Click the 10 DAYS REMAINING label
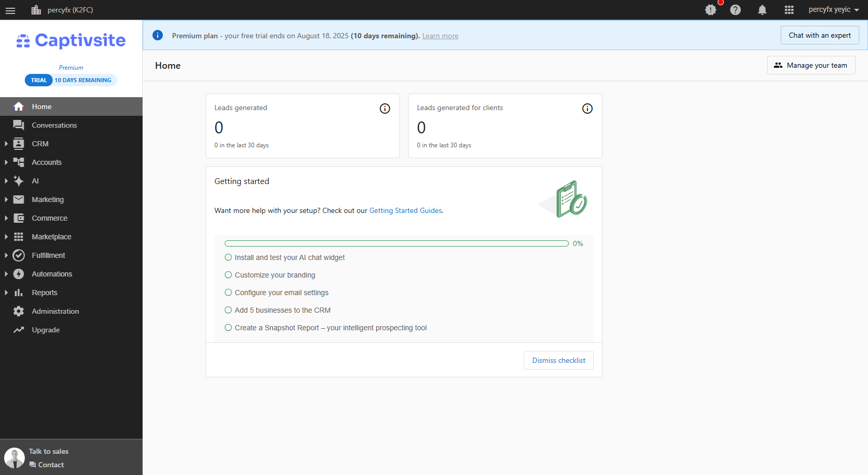The width and height of the screenshot is (868, 475). [83, 80]
